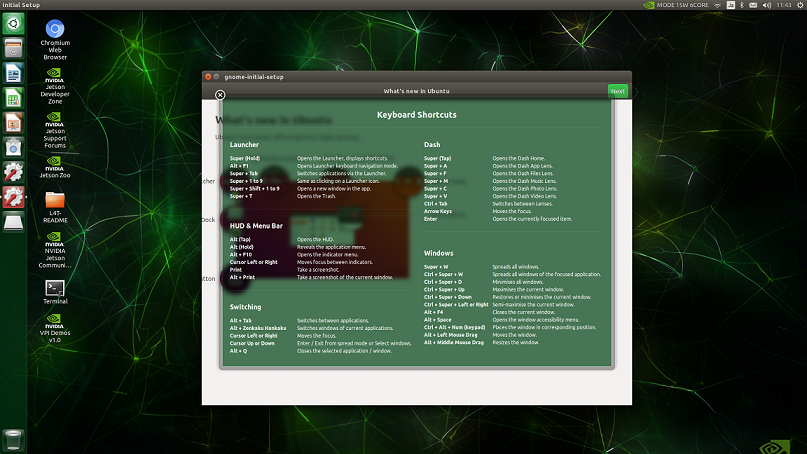Viewport: 807px width, 454px height.
Task: Open system session gear menu
Action: (x=800, y=5)
